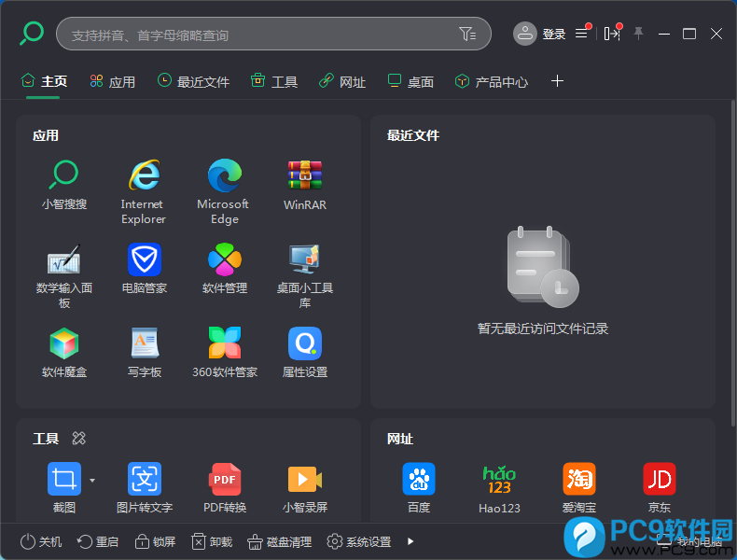The height and width of the screenshot is (560, 737).
Task: Switch to the 最近文件 tab
Action: coord(193,81)
